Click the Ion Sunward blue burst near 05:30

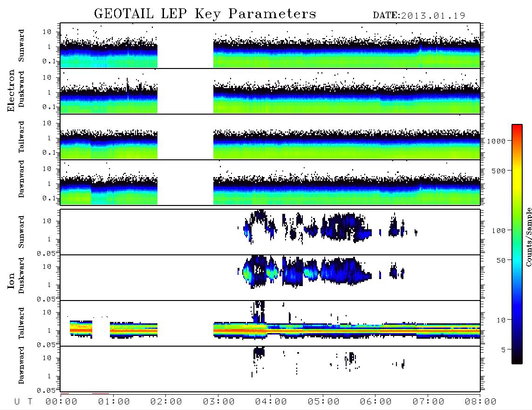pyautogui.click(x=346, y=227)
